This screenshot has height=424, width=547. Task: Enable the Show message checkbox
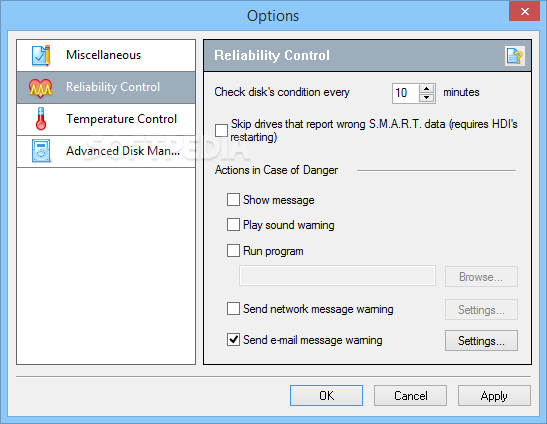coord(233,200)
